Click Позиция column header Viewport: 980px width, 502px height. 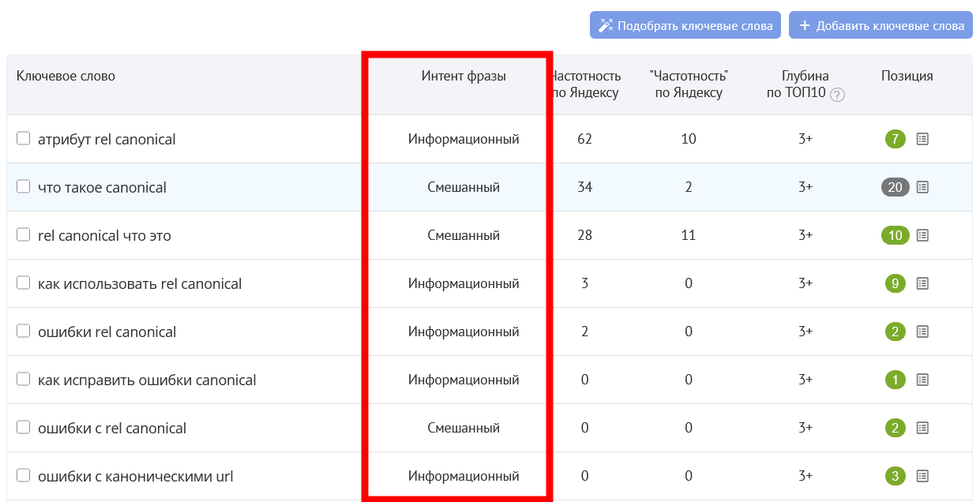(907, 76)
